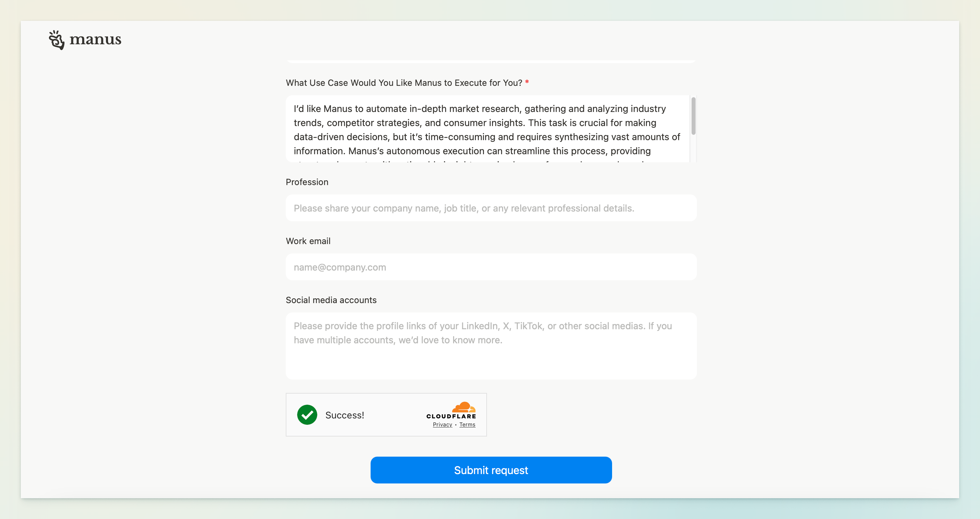Click the Success! verification text
This screenshot has width=980, height=519.
(x=344, y=415)
